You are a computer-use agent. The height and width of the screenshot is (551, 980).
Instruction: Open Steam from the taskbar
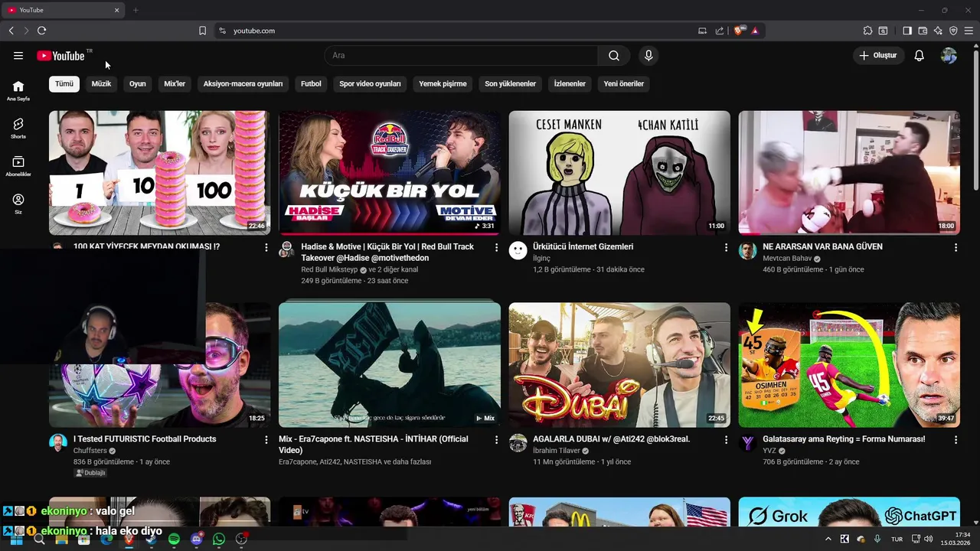point(152,540)
